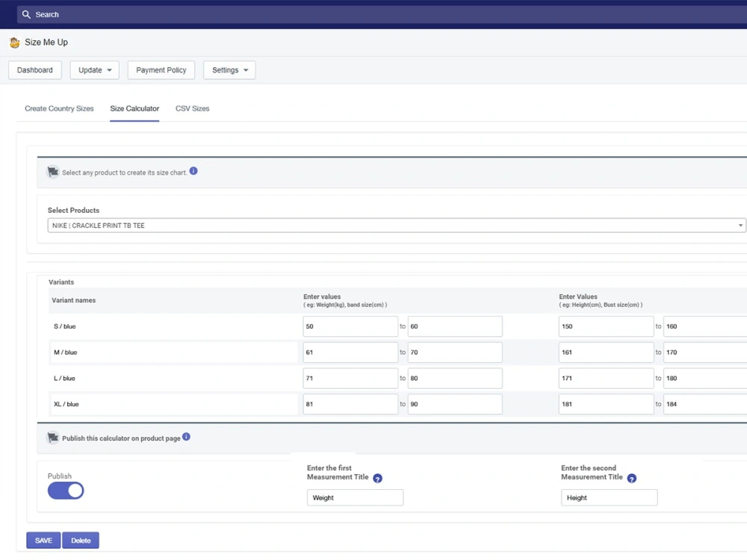Screen dimensions: 747x560
Task: Open the Settings dropdown menu
Action: coord(229,70)
